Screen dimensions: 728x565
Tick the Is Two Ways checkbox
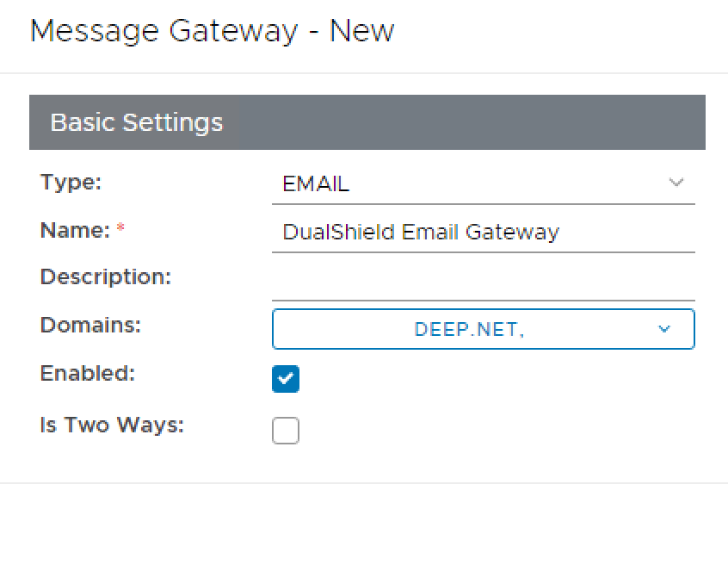click(x=286, y=430)
